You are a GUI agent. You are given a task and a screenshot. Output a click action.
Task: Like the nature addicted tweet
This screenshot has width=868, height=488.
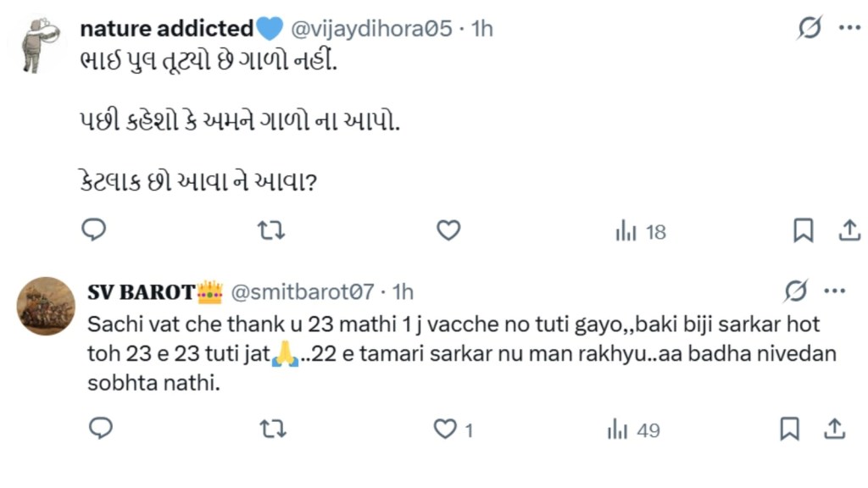coord(448,230)
